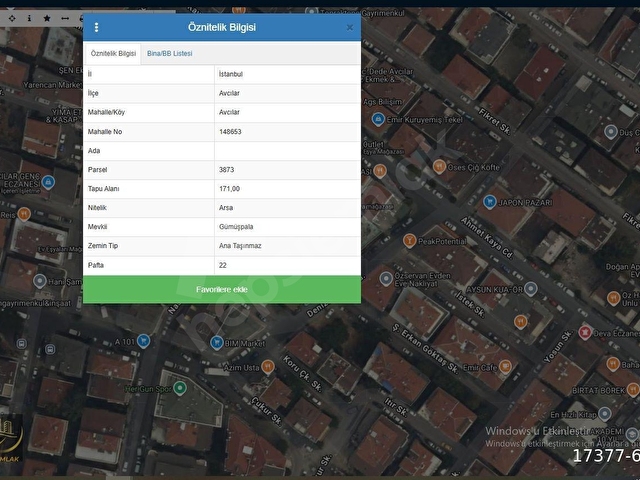Activate the info tool in the map toolbar
Image resolution: width=640 pixels, height=480 pixels.
[29, 18]
